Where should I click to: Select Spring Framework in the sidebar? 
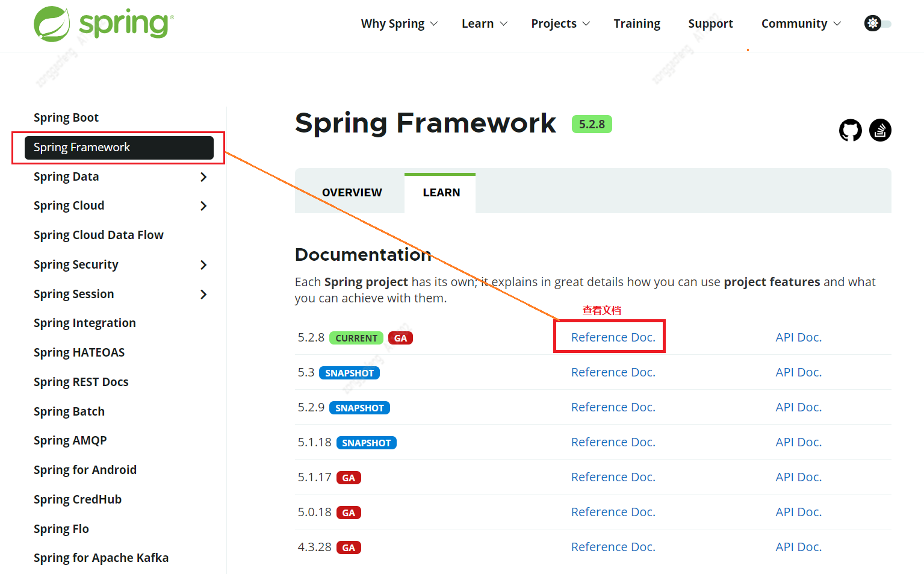pos(81,147)
